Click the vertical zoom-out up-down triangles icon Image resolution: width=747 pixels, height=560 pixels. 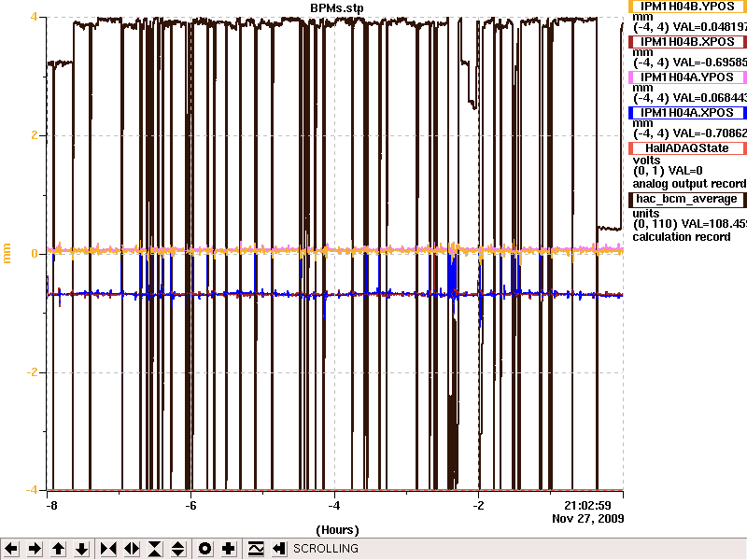pos(178,549)
